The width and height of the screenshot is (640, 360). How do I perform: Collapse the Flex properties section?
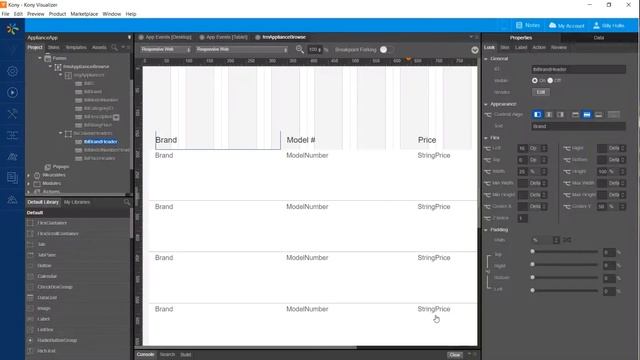[486, 138]
